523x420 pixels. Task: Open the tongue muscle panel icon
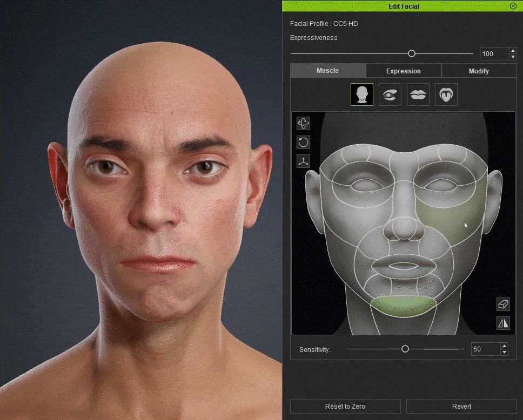click(446, 94)
